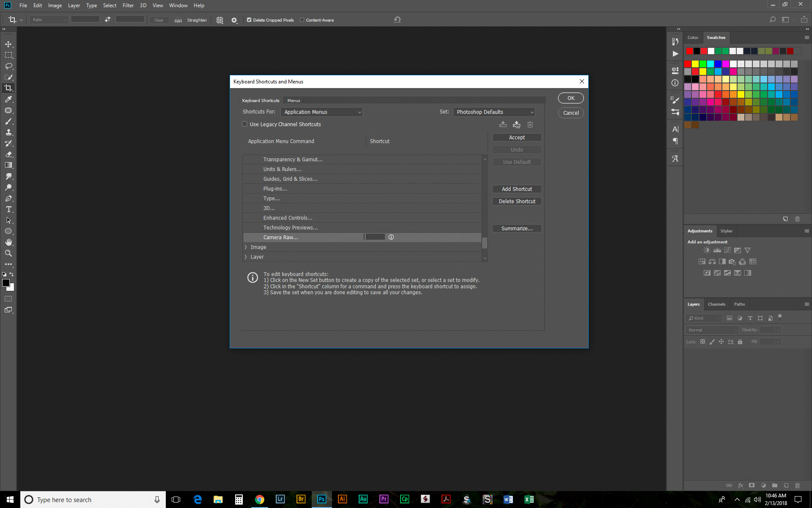Select the Lasso tool

[8, 66]
